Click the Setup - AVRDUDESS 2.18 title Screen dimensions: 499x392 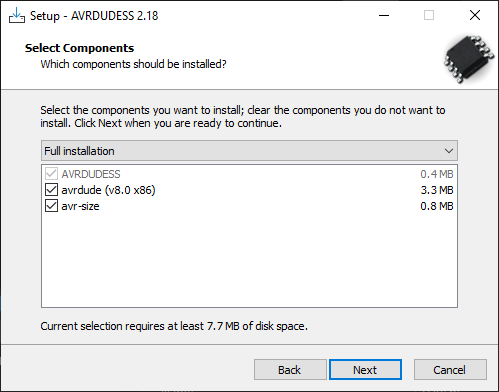point(94,16)
